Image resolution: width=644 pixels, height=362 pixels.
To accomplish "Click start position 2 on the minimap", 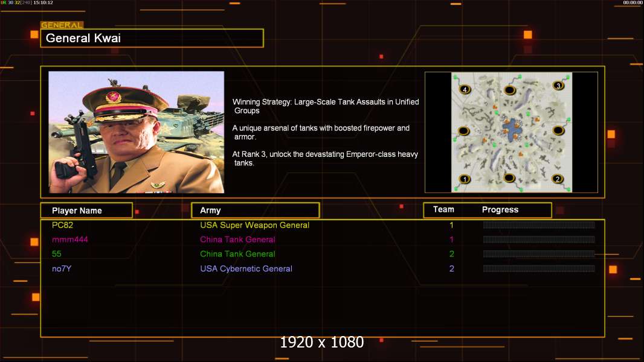I will click(x=558, y=179).
